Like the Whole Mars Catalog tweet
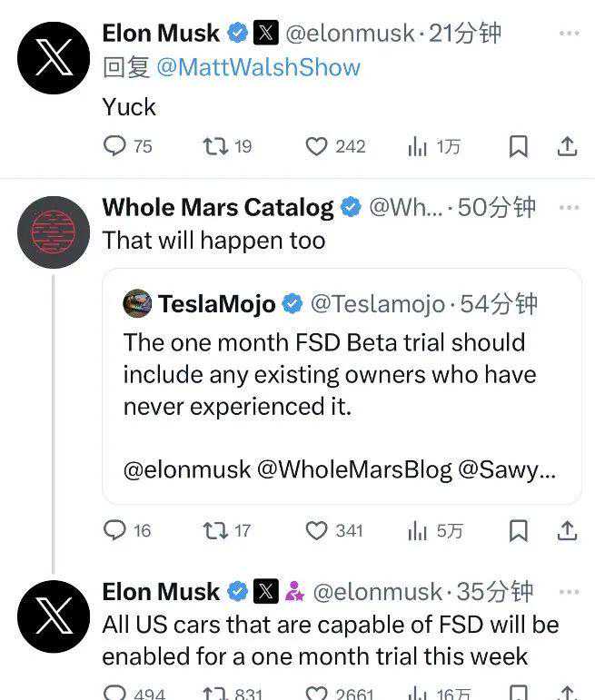 click(316, 530)
